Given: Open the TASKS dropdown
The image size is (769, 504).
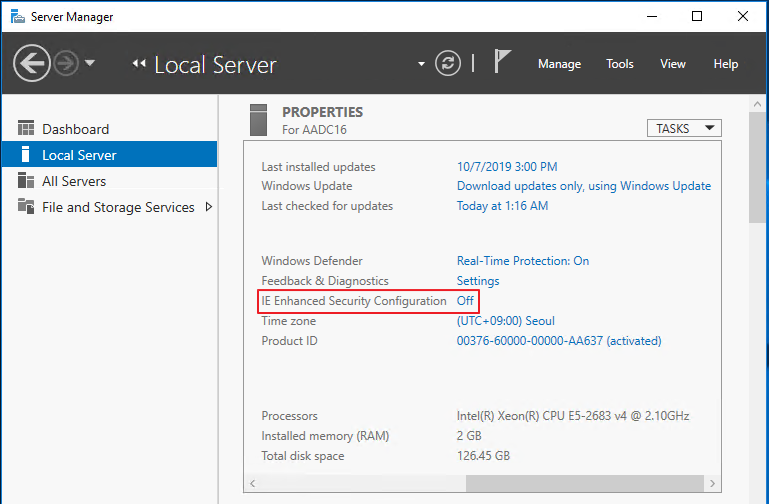Looking at the screenshot, I should click(684, 128).
